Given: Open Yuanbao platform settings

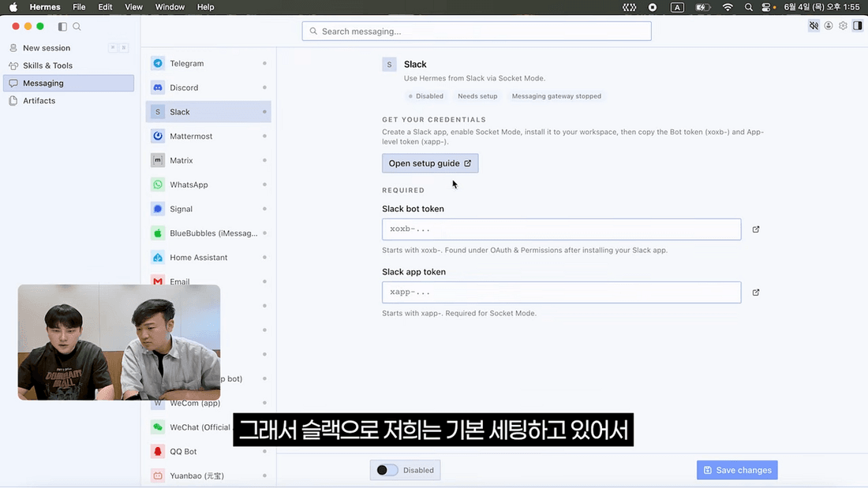Looking at the screenshot, I should pos(208,476).
